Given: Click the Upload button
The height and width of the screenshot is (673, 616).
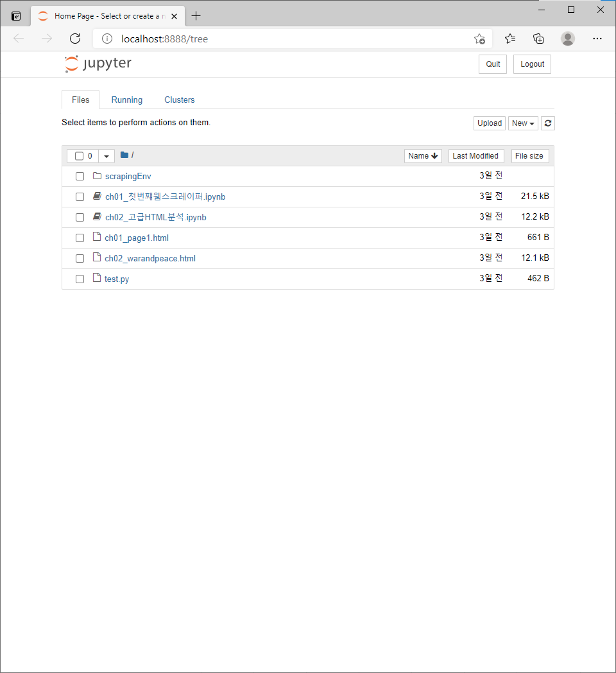Looking at the screenshot, I should coord(490,123).
